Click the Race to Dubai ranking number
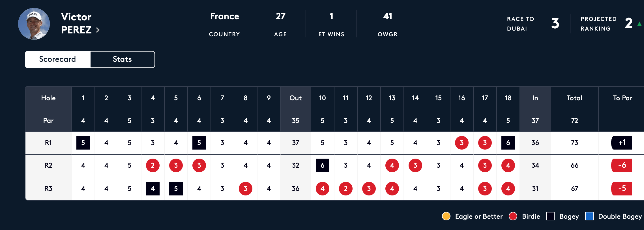 tap(555, 24)
